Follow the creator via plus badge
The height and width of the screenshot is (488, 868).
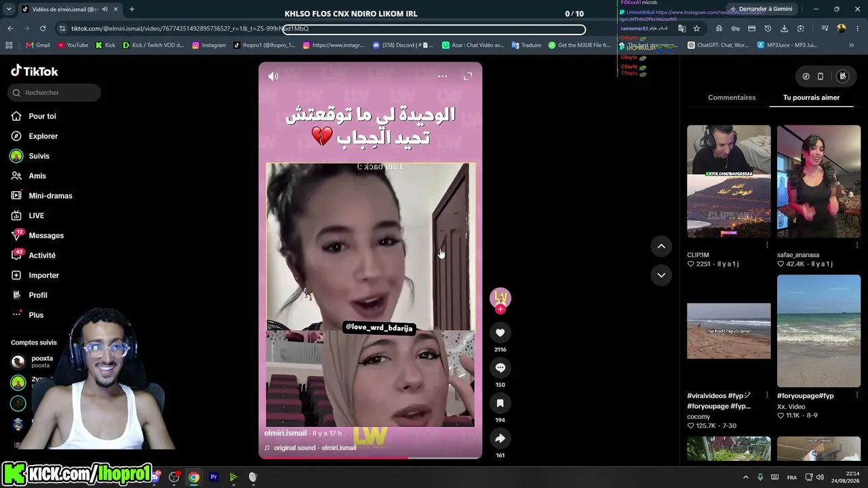500,309
